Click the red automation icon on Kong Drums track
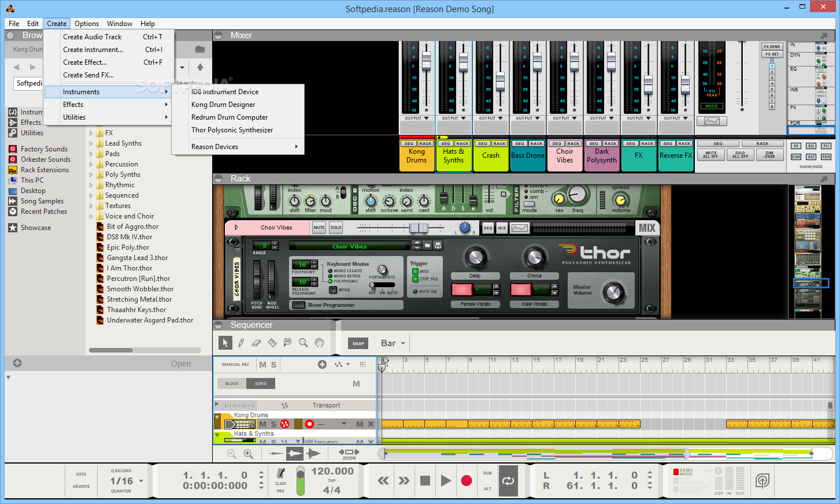840x504 pixels. [x=284, y=424]
